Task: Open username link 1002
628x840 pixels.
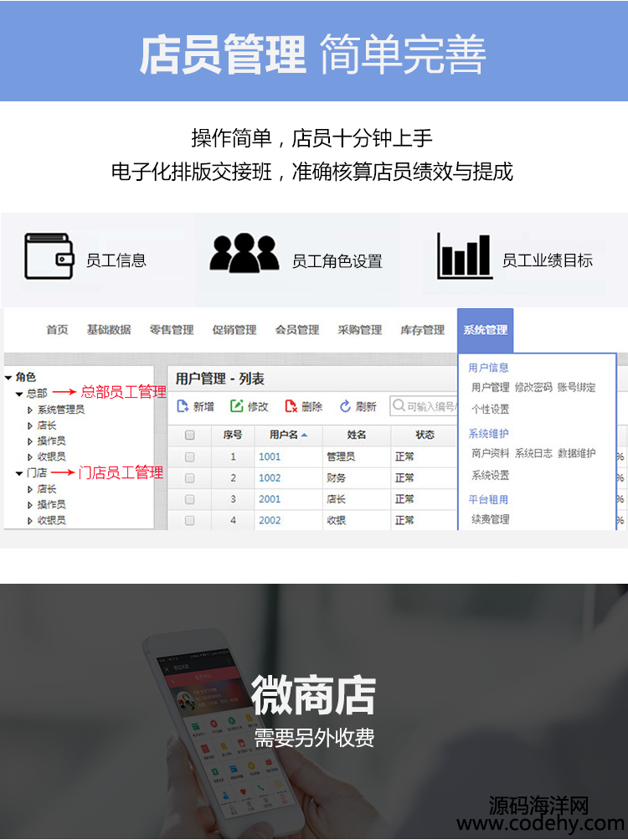Action: pos(270,478)
